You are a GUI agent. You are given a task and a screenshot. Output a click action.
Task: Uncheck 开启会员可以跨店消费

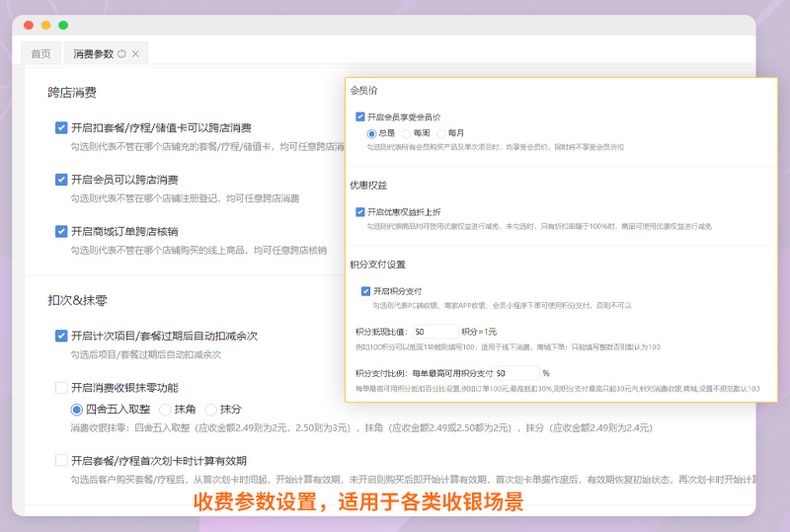(x=61, y=180)
